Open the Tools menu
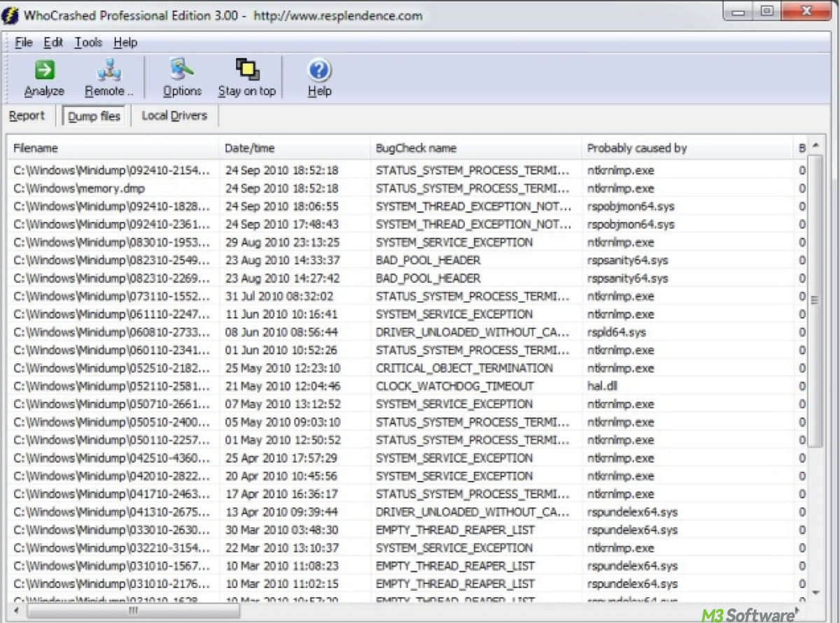 coord(88,43)
